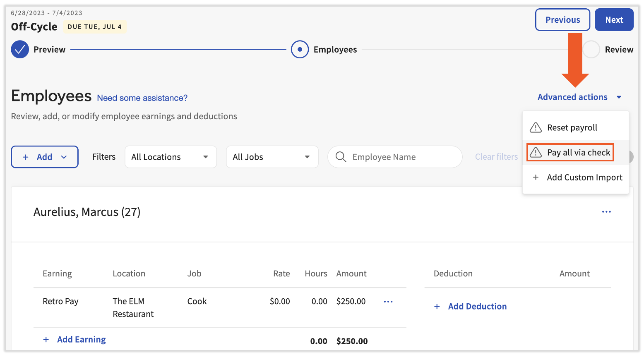Open the Advanced actions dropdown
The width and height of the screenshot is (644, 355).
[x=572, y=97]
